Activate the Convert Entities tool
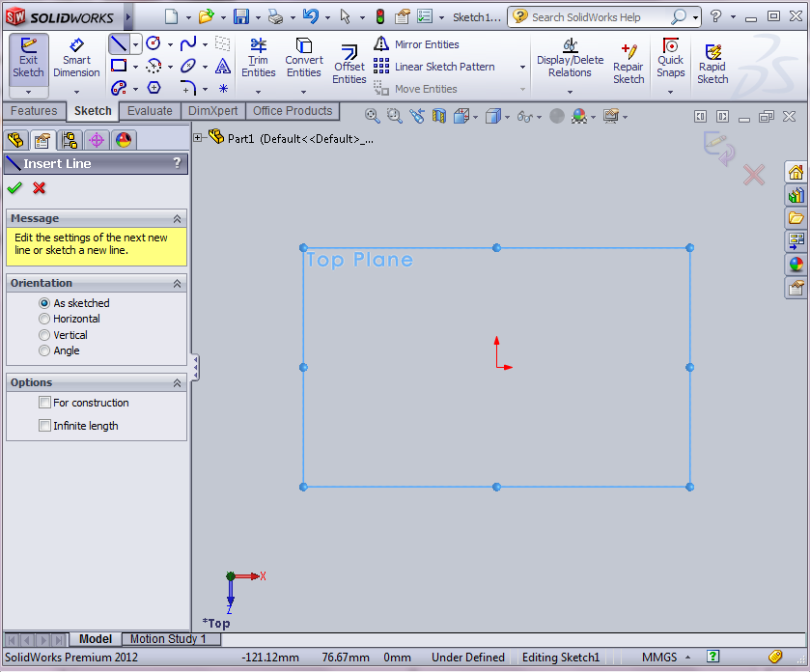 [x=303, y=58]
